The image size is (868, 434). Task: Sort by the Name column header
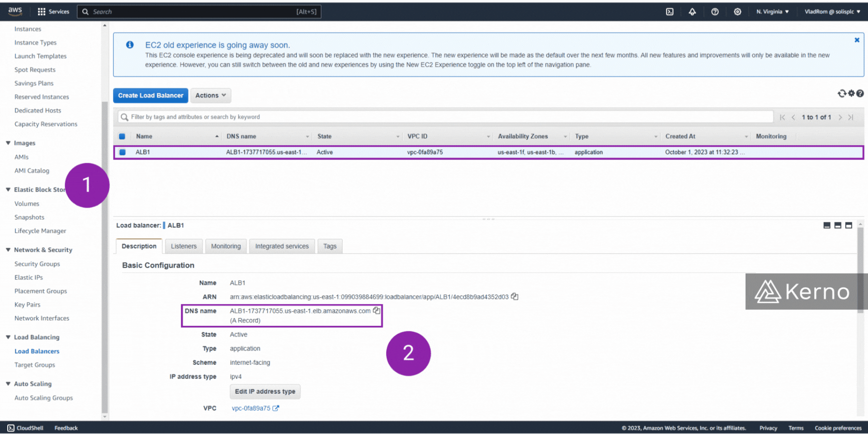[x=176, y=137]
